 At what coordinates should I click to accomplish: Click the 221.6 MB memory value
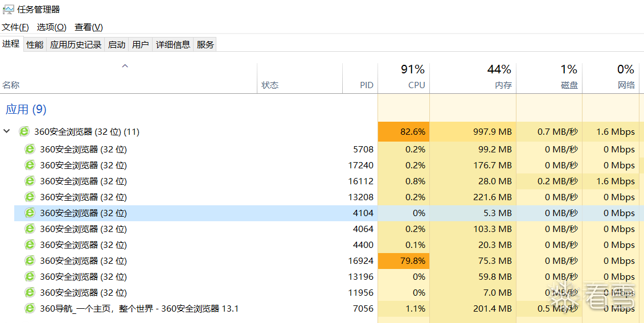click(x=491, y=197)
